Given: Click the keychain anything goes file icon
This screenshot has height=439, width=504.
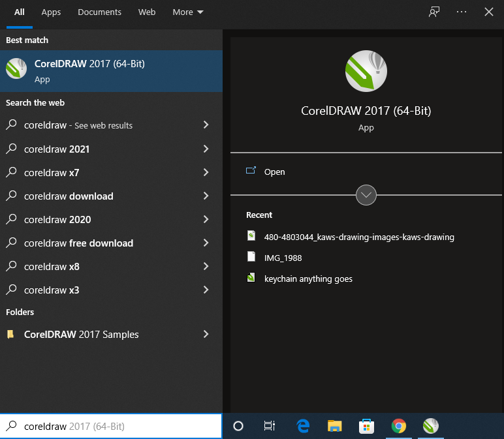Looking at the screenshot, I should (251, 277).
